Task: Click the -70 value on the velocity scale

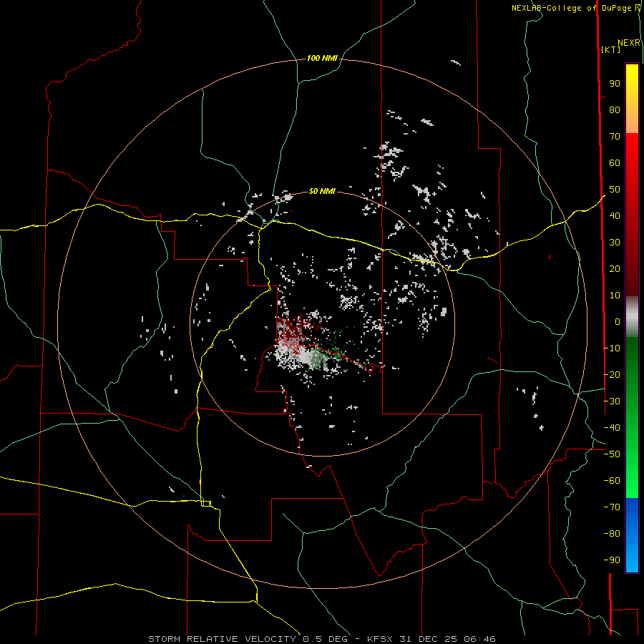Action: [612, 507]
